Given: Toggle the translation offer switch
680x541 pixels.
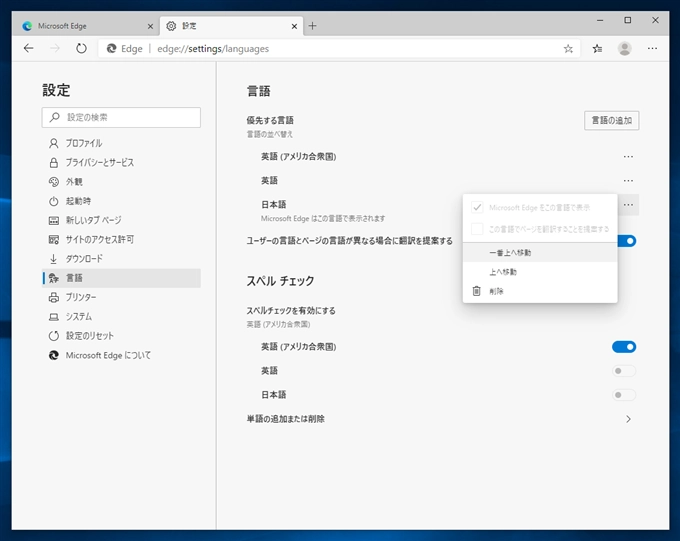Looking at the screenshot, I should coord(627,241).
